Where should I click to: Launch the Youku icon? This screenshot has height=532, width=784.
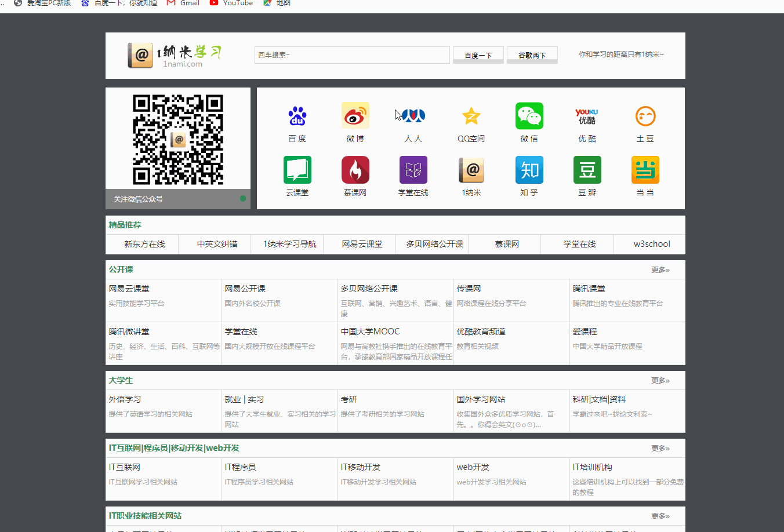(x=587, y=116)
